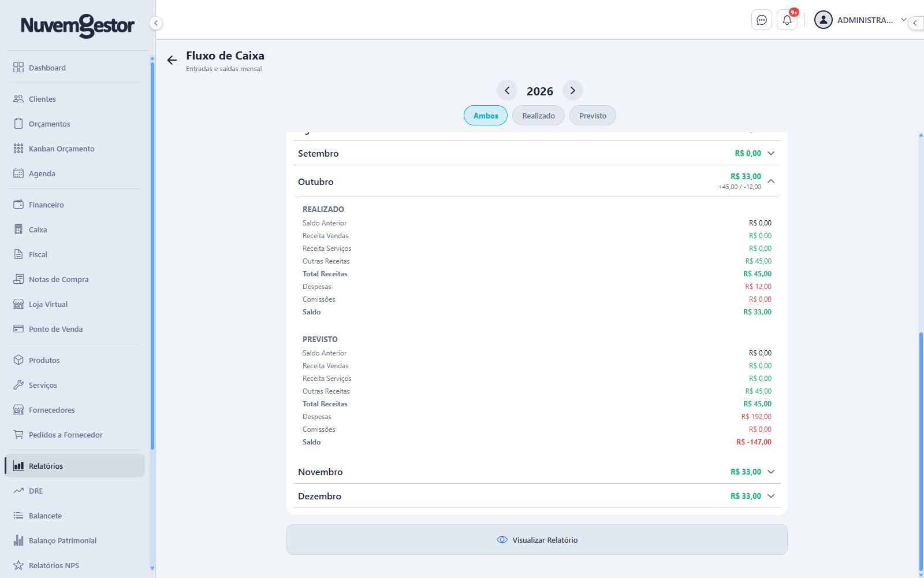The width and height of the screenshot is (924, 578).
Task: Click the Serviços wrench icon
Action: tap(18, 385)
